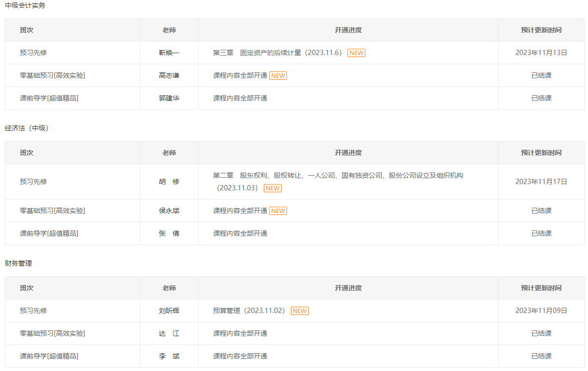588x371 pixels.
Task: Click 零基础预习[高效实验] in 高志谦 row
Action: (52, 76)
